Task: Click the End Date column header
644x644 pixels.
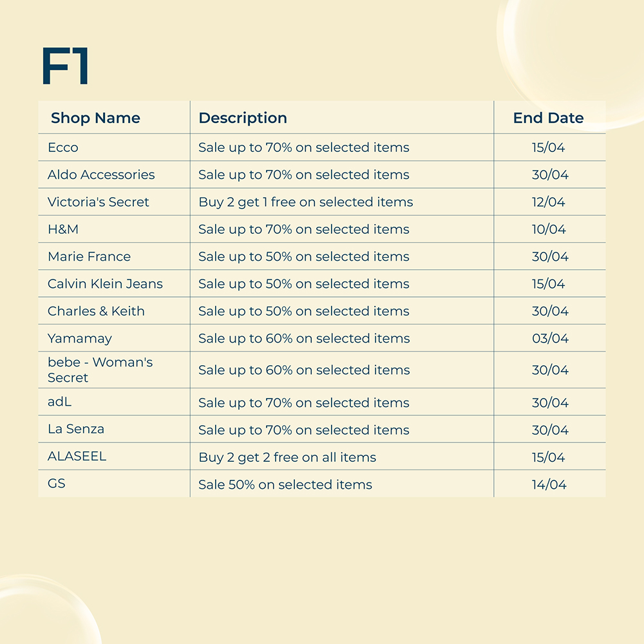Action: point(548,118)
